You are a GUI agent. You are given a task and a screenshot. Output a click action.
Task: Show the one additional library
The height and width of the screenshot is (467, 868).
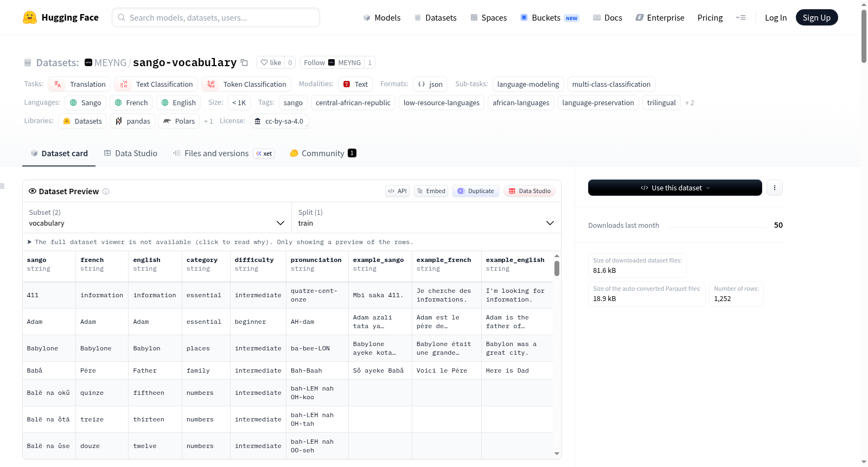coord(208,121)
